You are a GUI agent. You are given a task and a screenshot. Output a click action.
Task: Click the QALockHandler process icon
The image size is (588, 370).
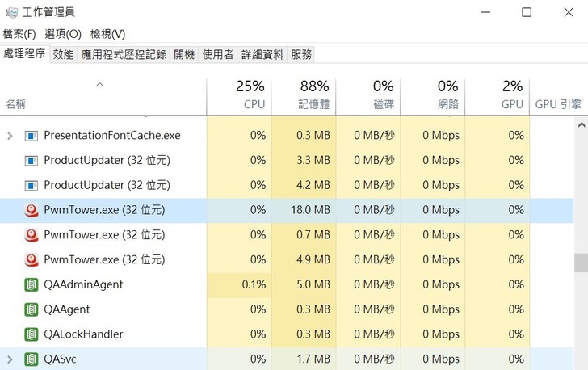31,334
